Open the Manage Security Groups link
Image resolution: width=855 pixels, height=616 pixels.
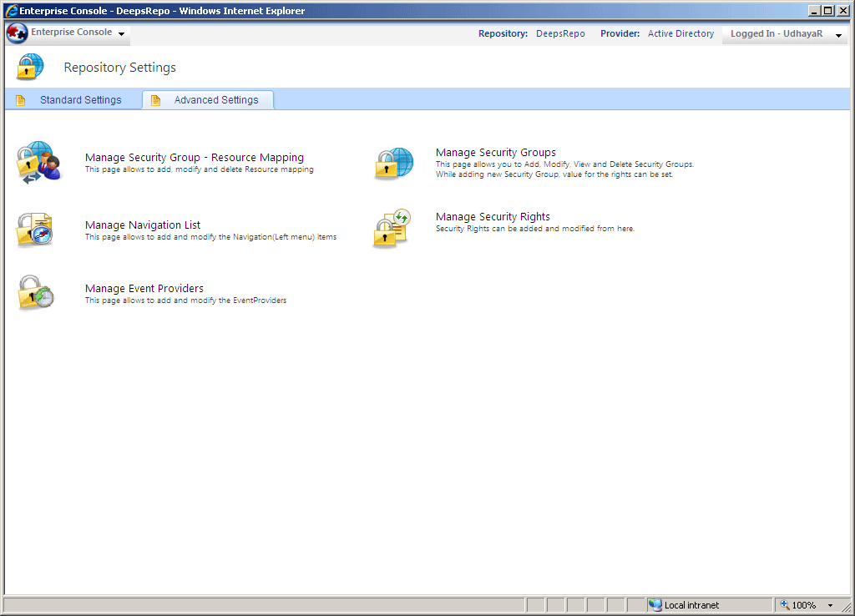(495, 152)
